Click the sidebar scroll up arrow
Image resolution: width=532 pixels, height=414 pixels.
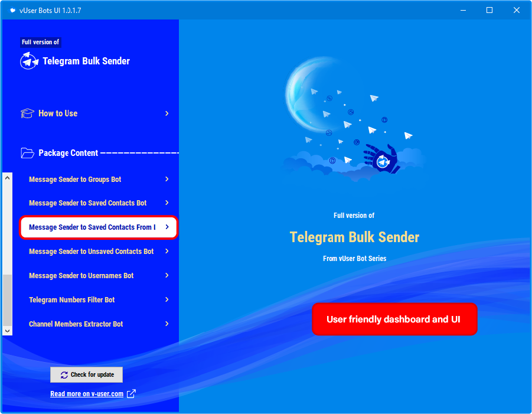click(x=8, y=178)
